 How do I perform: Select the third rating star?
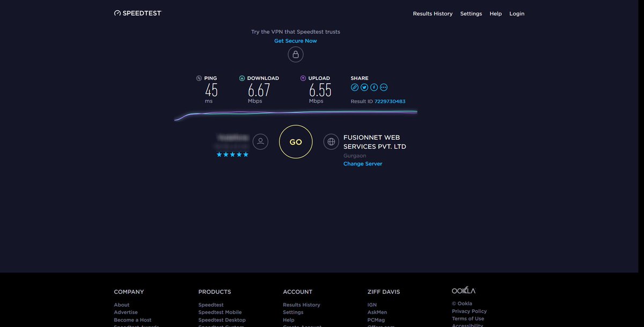(232, 154)
